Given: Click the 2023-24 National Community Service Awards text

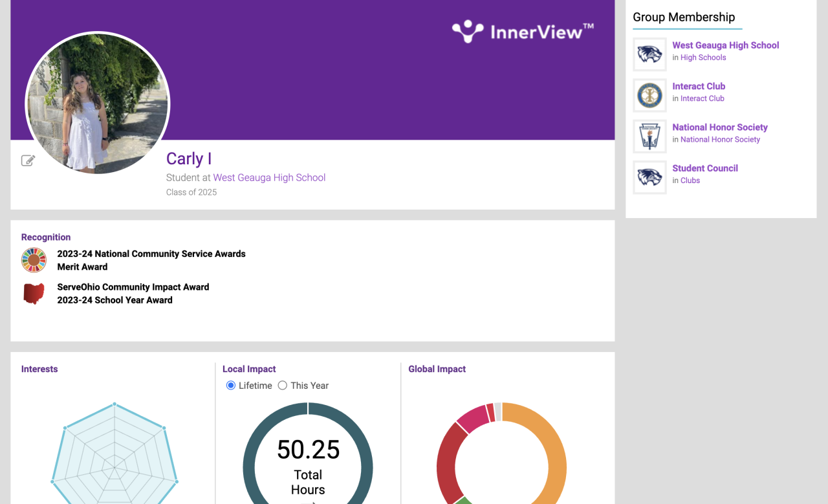Looking at the screenshot, I should [151, 254].
